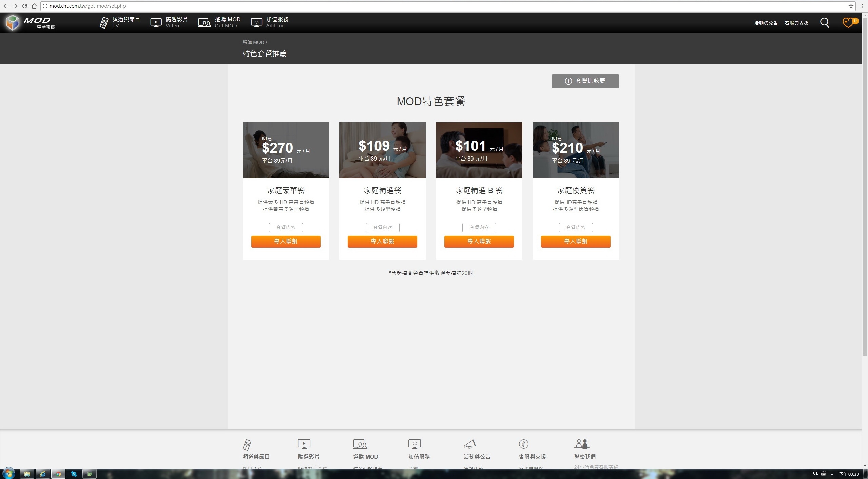This screenshot has height=479, width=868.
Task: Open the footer 聯絡我們 link
Action: click(x=585, y=457)
